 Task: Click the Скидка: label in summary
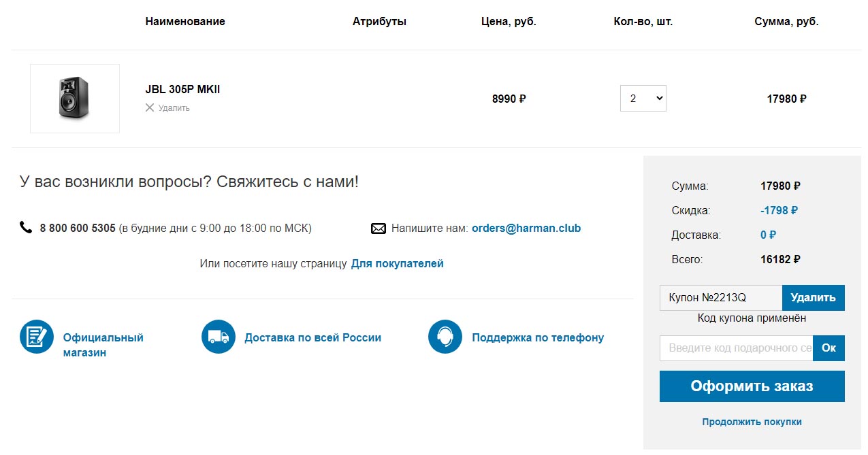pyautogui.click(x=691, y=211)
